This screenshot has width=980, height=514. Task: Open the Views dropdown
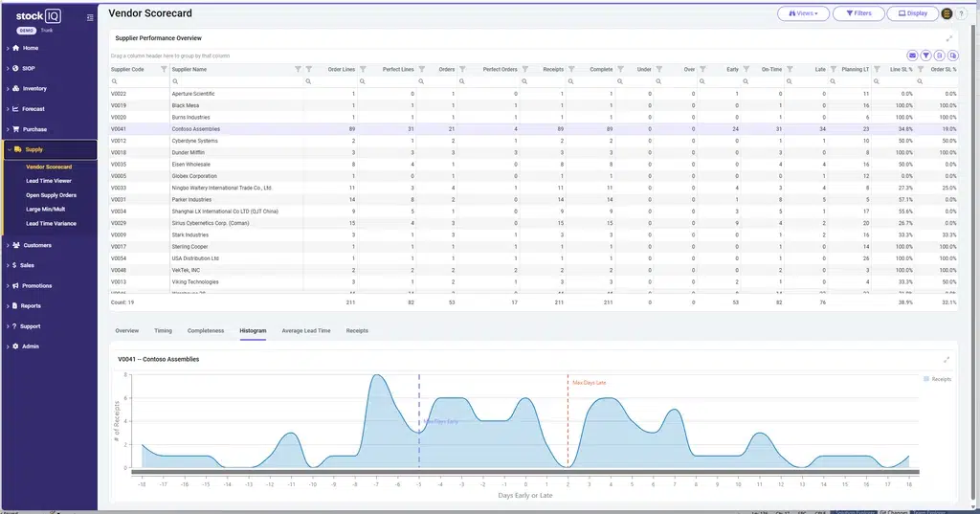(803, 13)
